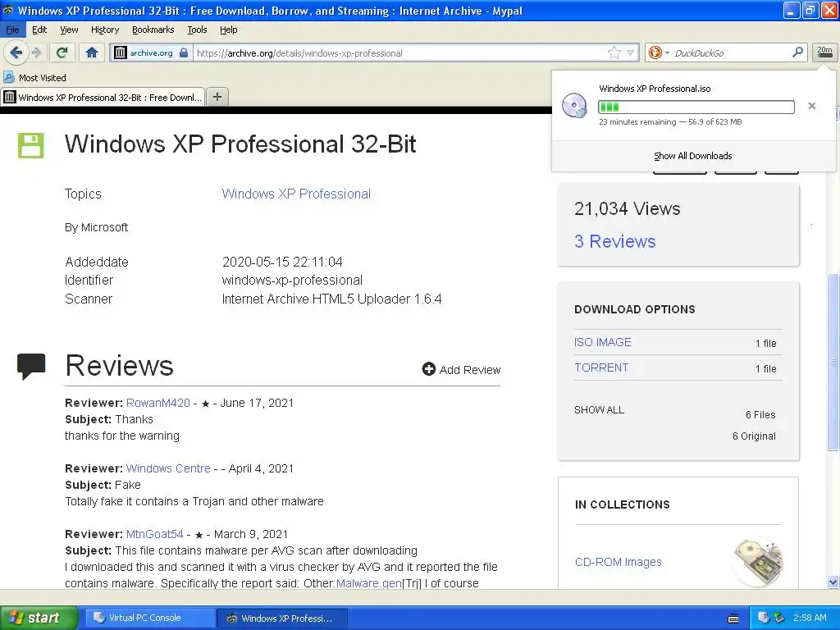Download the TORRENT option
Image resolution: width=840 pixels, height=630 pixels.
click(x=601, y=367)
